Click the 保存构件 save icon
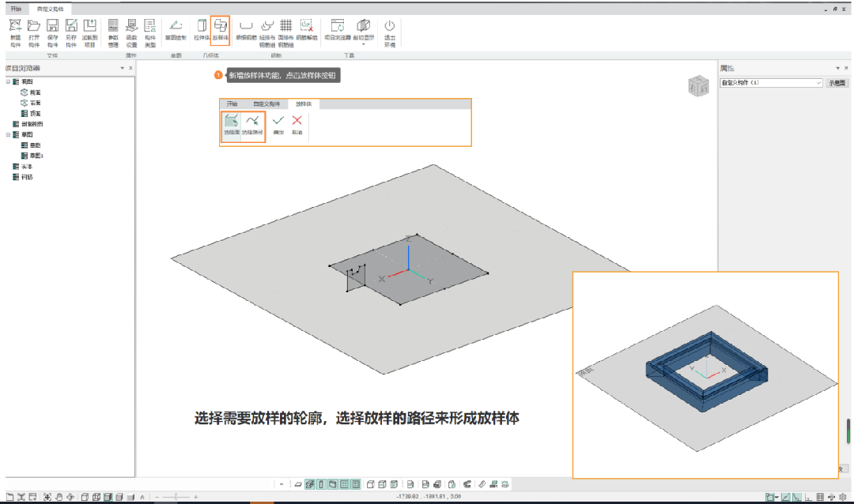 coord(53,31)
